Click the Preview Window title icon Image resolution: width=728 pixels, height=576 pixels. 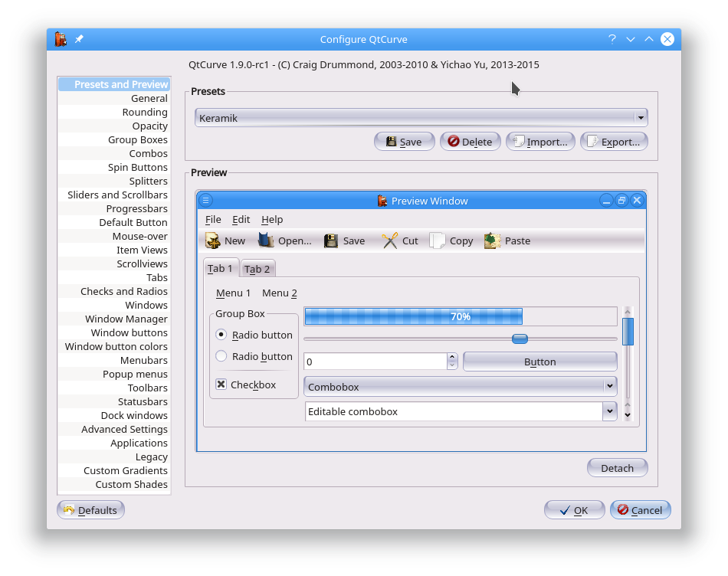pos(382,201)
